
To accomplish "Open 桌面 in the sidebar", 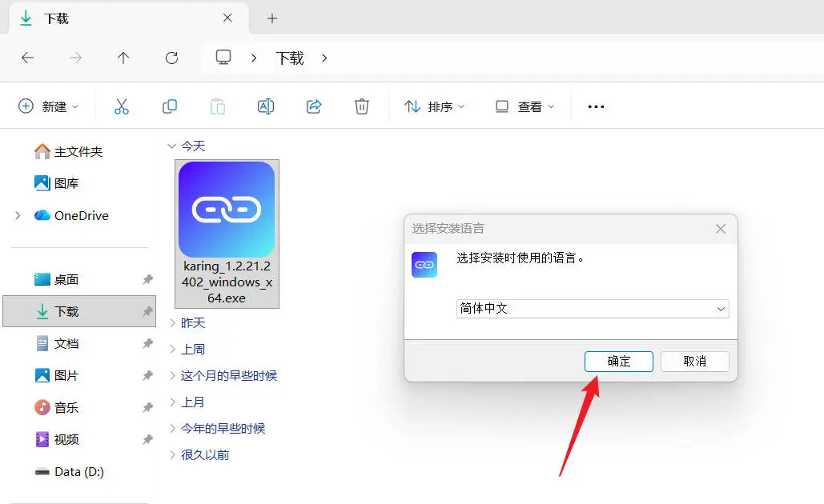I will (x=56, y=279).
